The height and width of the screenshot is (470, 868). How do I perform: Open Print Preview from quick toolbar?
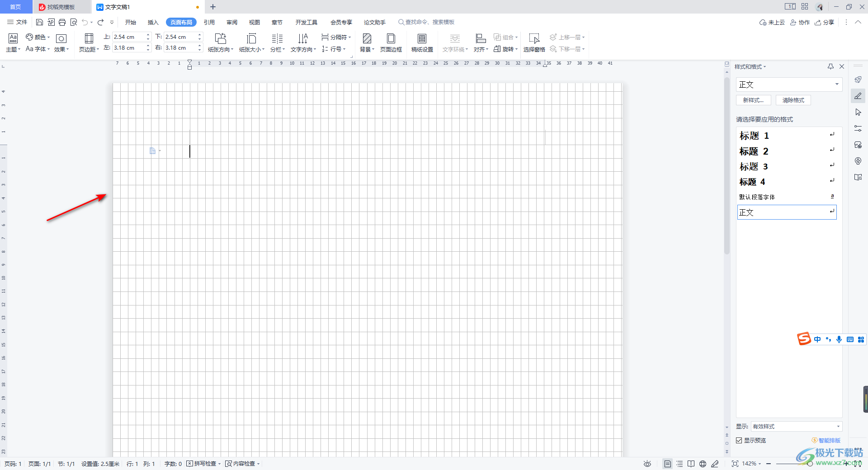[74, 22]
